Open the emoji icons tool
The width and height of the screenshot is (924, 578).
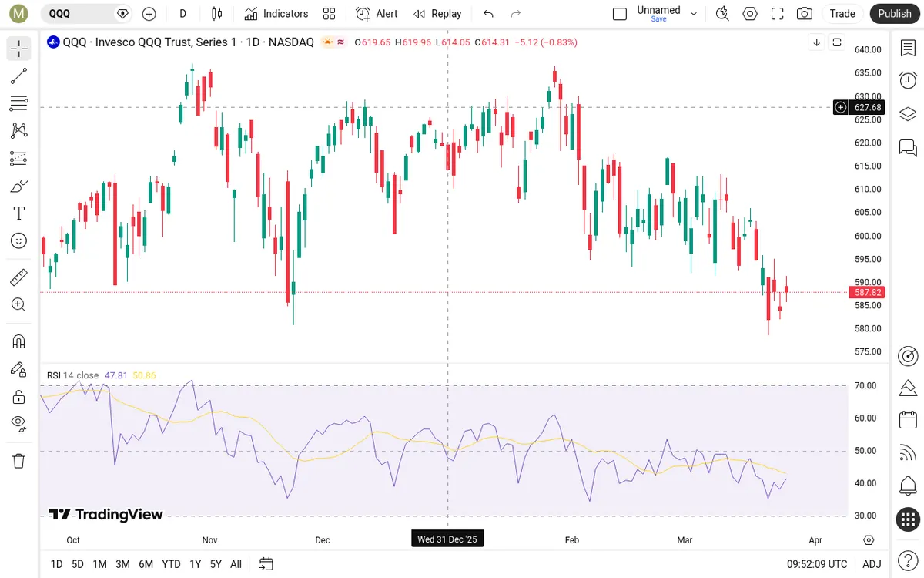19,240
